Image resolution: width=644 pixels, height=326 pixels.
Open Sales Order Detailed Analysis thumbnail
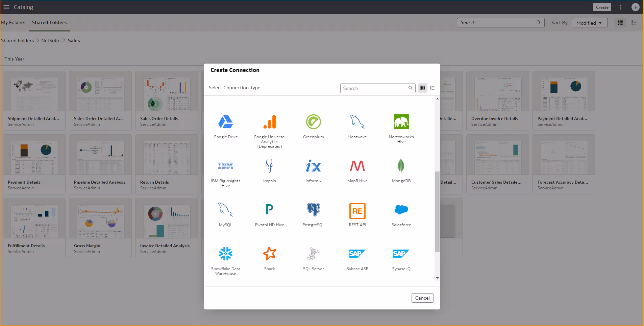100,100
